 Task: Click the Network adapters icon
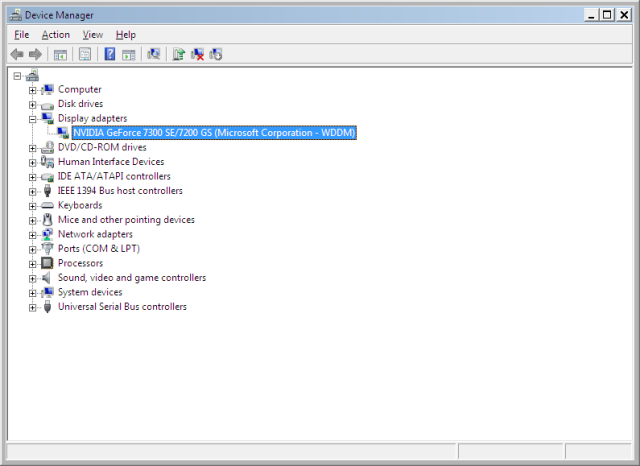click(x=47, y=234)
